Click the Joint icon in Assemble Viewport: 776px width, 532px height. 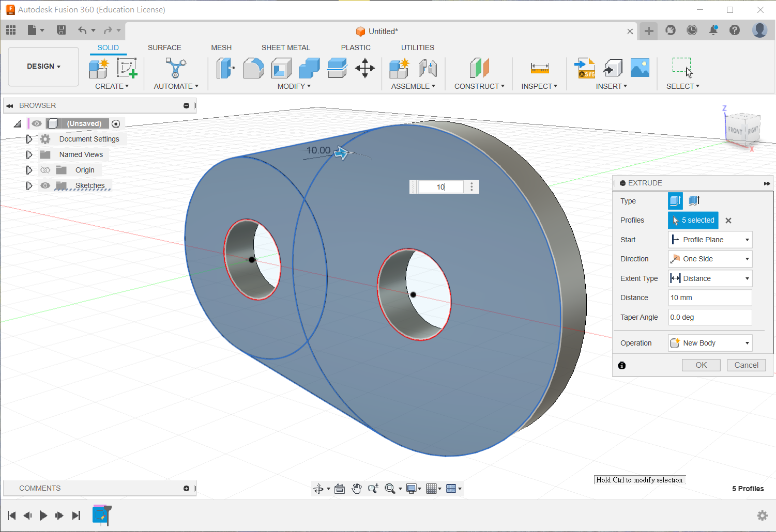(x=428, y=68)
